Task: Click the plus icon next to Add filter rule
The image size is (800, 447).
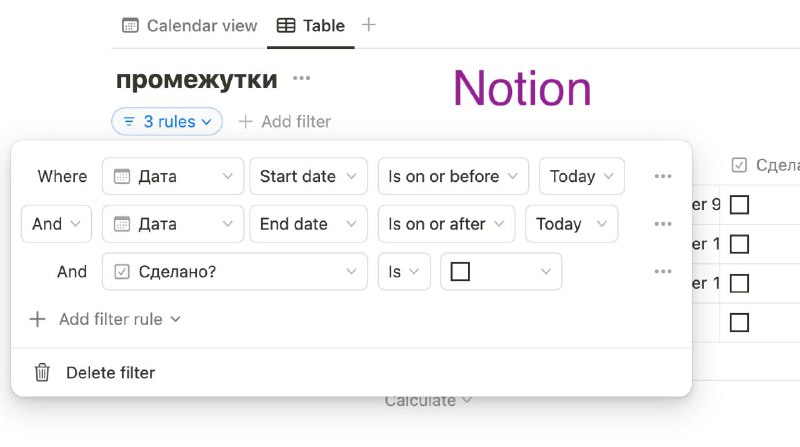Action: click(x=37, y=319)
